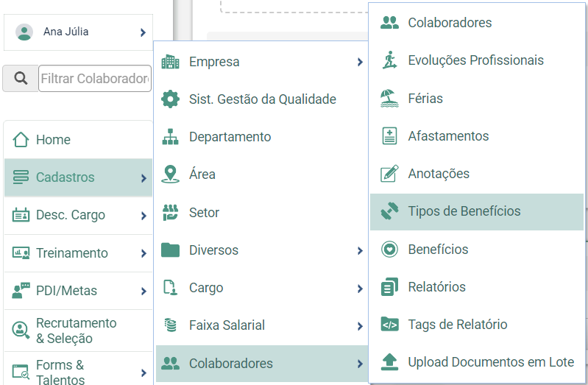Open Recrutamento & Seleção sidebar item
Image resolution: width=588 pixels, height=385 pixels.
[78, 331]
